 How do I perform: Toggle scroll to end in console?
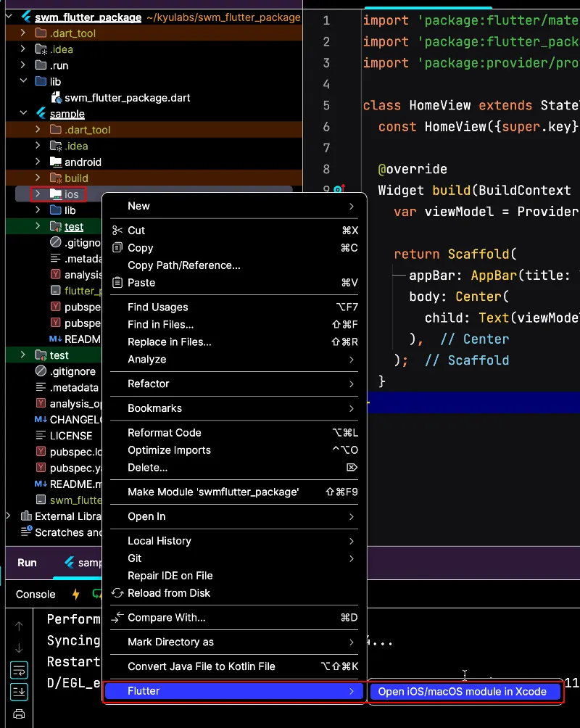point(19,690)
